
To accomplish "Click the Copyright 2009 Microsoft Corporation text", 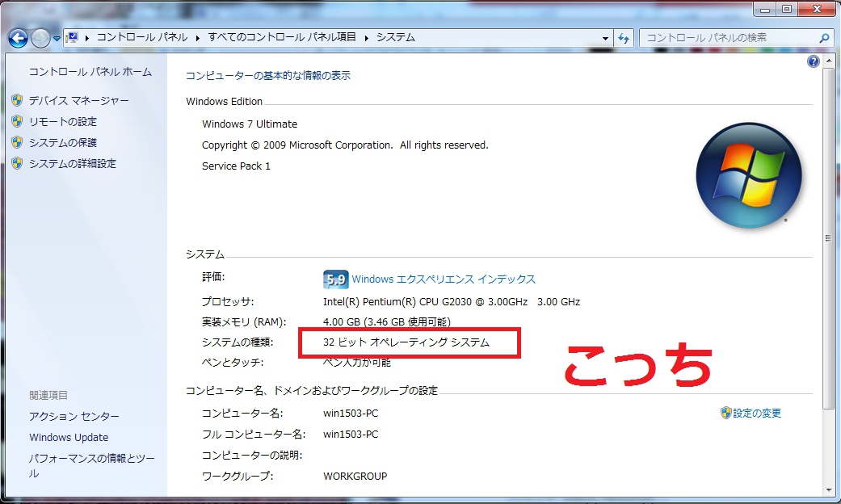I will [x=345, y=145].
